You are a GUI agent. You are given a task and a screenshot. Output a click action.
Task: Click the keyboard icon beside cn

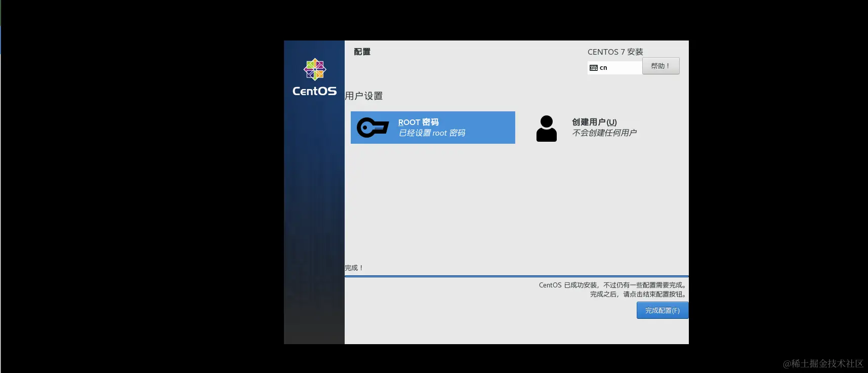(x=594, y=68)
